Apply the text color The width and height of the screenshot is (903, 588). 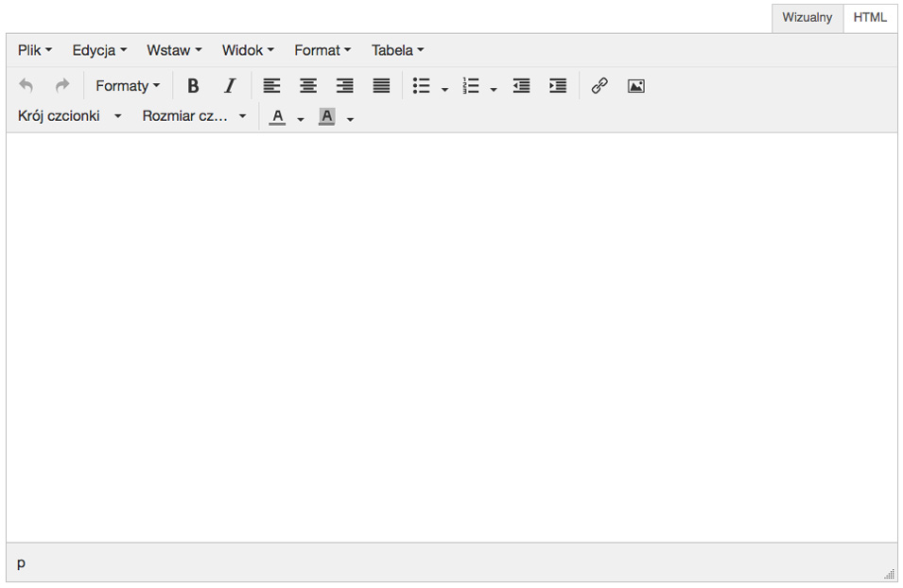pyautogui.click(x=278, y=117)
